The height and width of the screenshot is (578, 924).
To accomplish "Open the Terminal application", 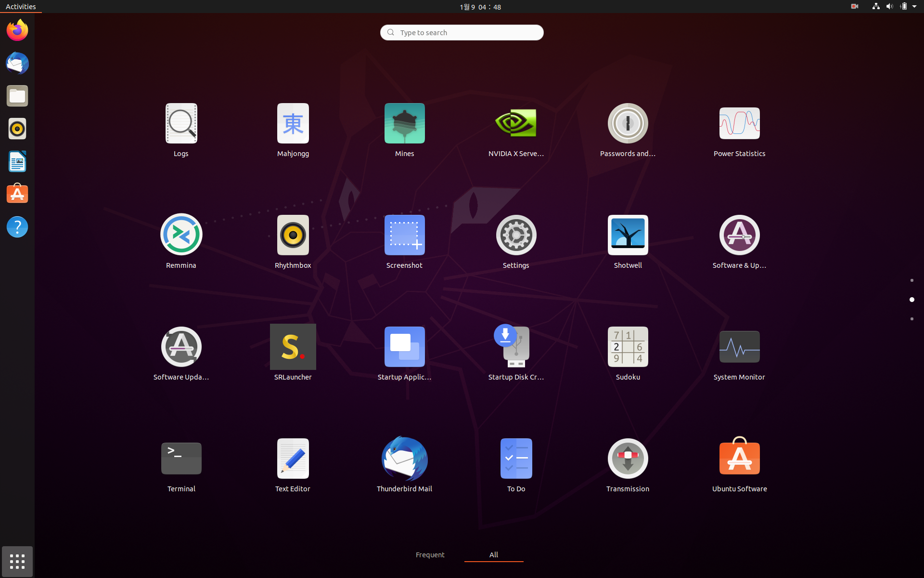I will [181, 465].
